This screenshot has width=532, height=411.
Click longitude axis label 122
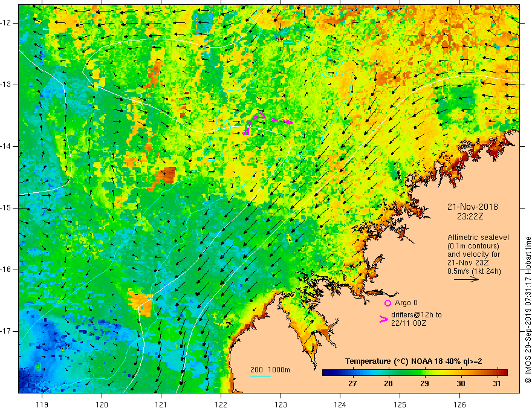pos(221,404)
